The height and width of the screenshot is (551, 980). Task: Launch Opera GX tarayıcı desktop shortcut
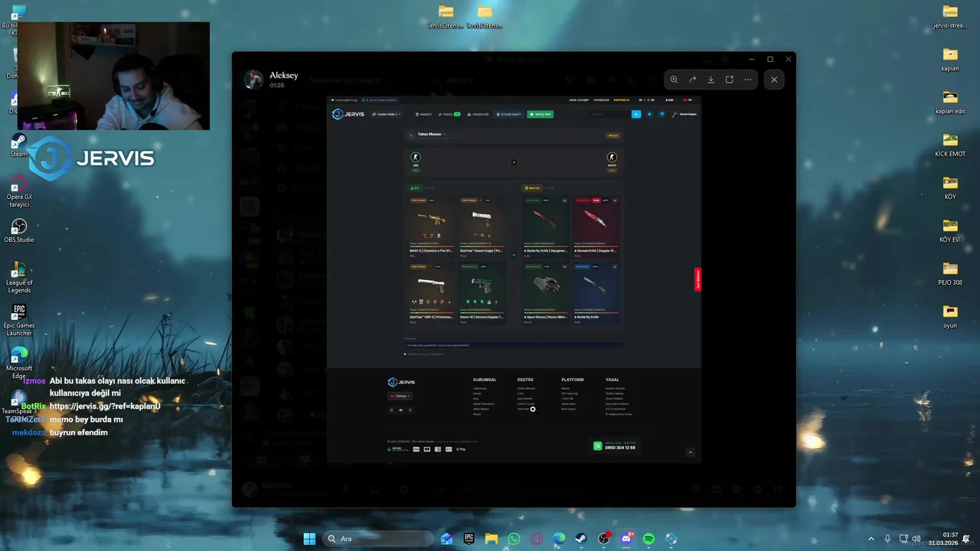19,191
